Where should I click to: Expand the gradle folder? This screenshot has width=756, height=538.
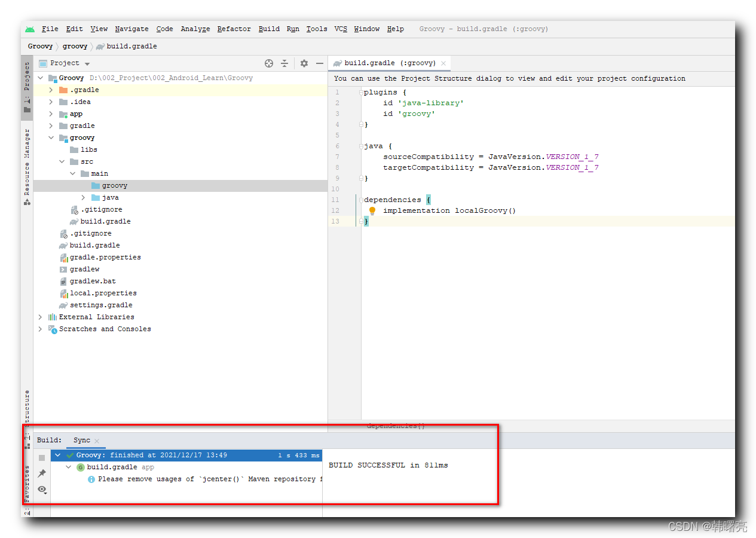tap(51, 126)
